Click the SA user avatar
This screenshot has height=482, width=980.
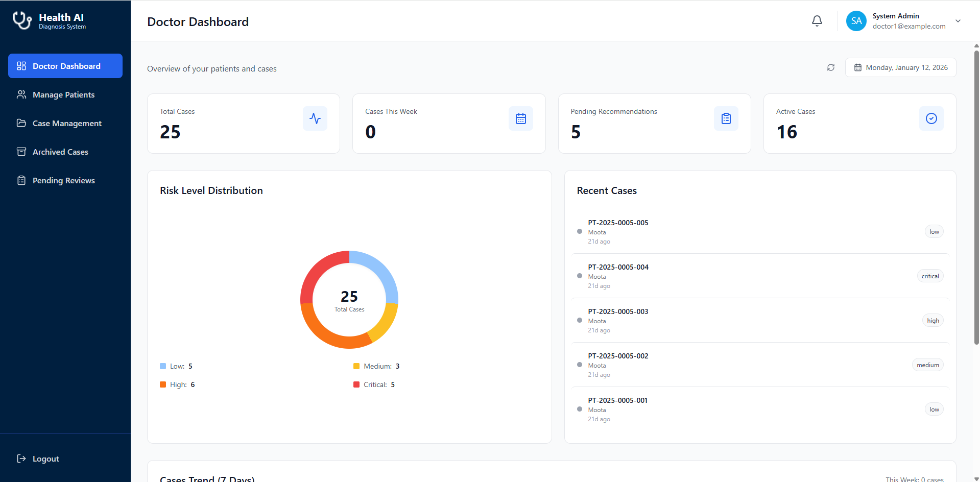[856, 21]
